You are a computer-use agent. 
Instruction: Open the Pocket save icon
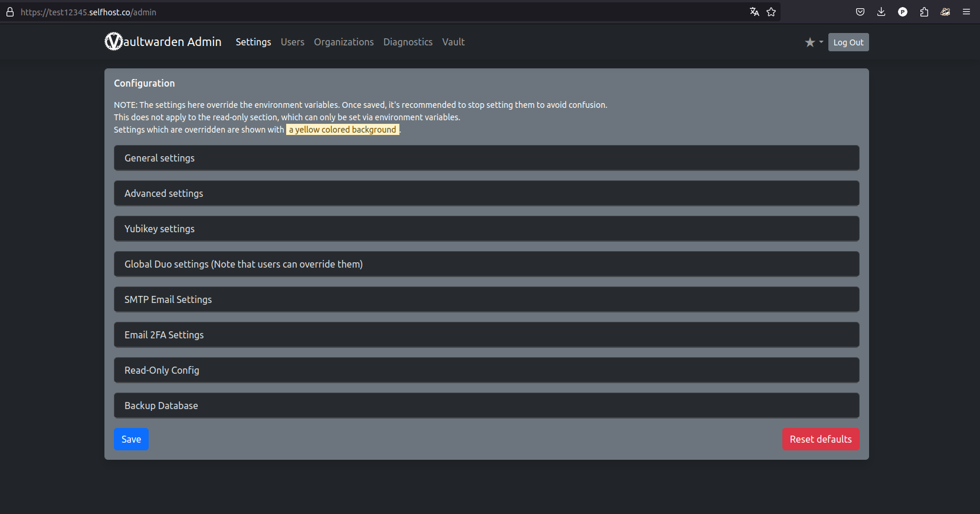click(860, 12)
